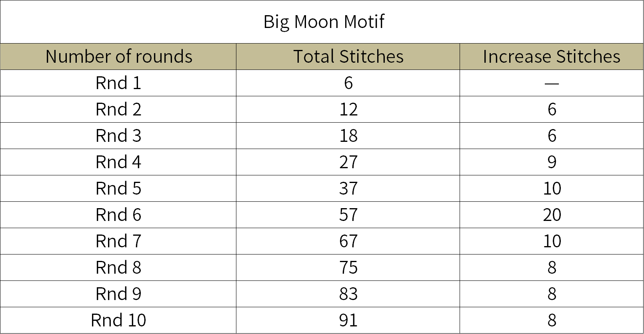644x334 pixels.
Task: Click the Number of rounds column header
Action: (118, 56)
